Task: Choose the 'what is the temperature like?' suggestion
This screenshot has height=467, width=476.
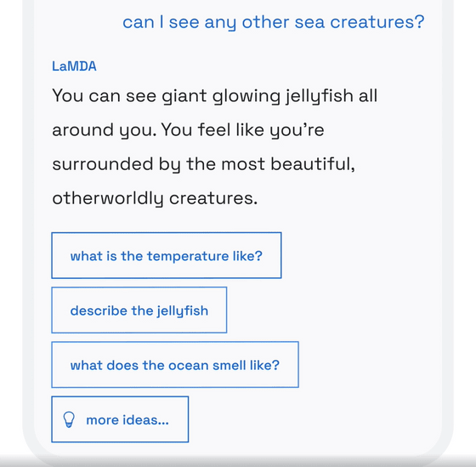Action: pyautogui.click(x=167, y=255)
